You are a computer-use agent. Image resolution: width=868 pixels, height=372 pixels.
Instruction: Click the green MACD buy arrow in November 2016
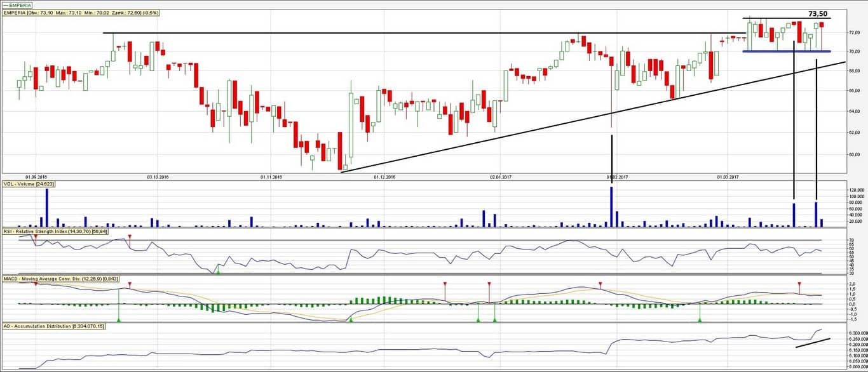click(351, 319)
